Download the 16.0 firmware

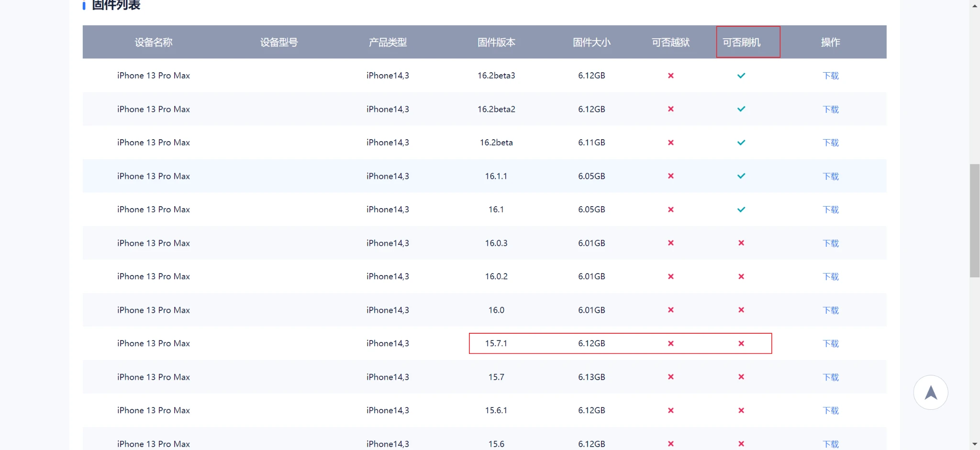point(831,310)
